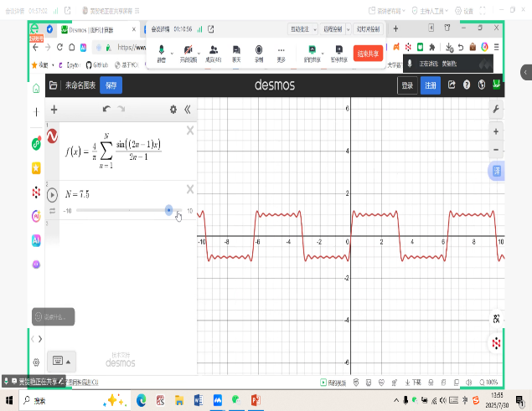Image resolution: width=532 pixels, height=411 pixels.
Task: Open the language globe menu
Action: [482, 85]
